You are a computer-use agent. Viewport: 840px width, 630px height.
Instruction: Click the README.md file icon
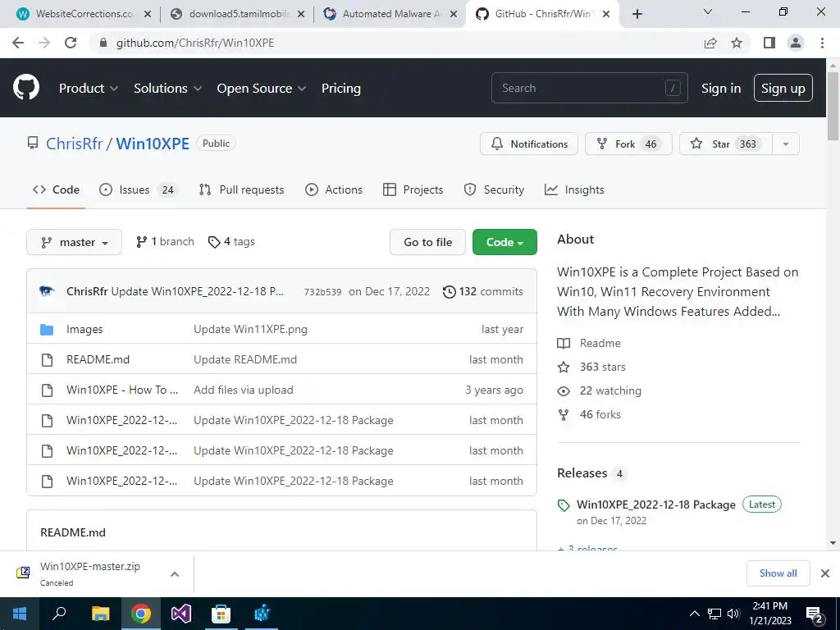pyautogui.click(x=47, y=359)
